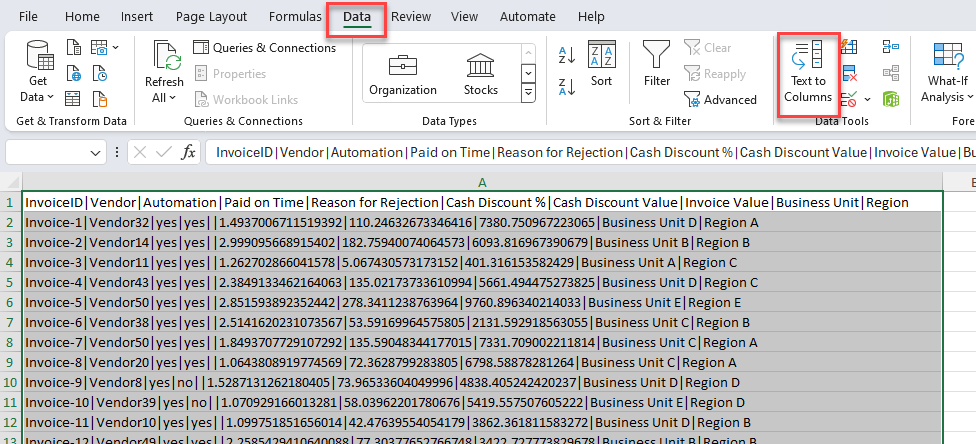Select the column A header
This screenshot has width=976, height=444.
(482, 182)
